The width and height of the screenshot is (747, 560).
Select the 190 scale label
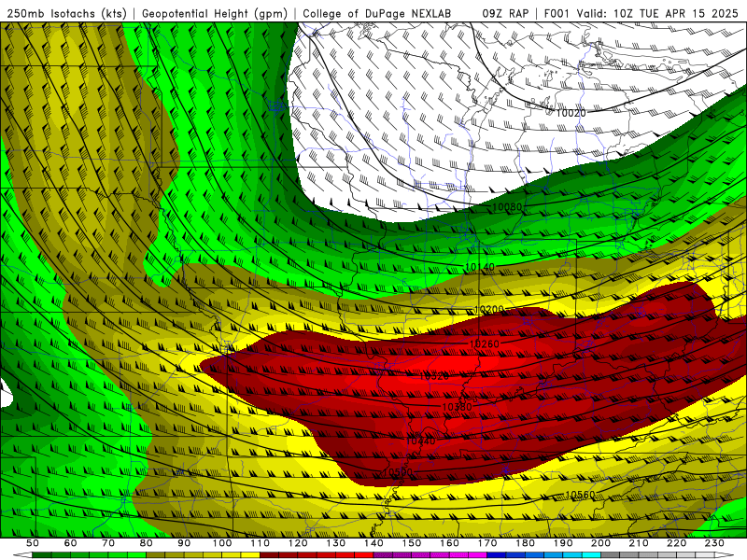point(563,543)
